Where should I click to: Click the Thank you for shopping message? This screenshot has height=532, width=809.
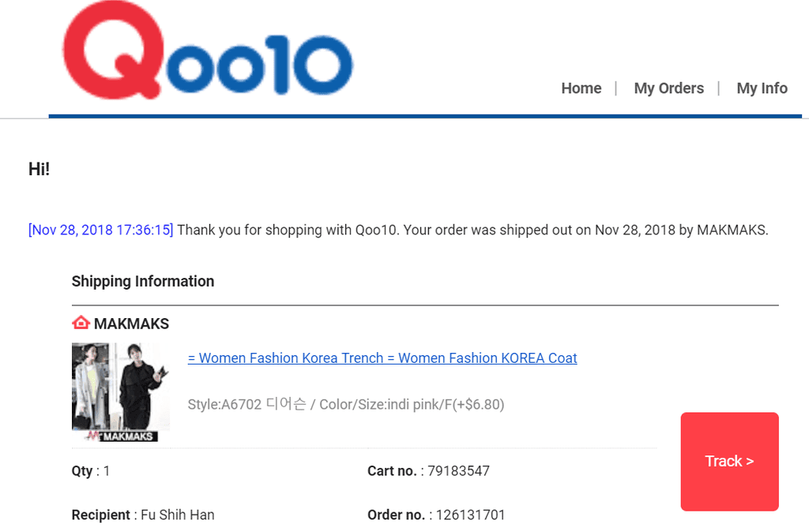pos(472,230)
